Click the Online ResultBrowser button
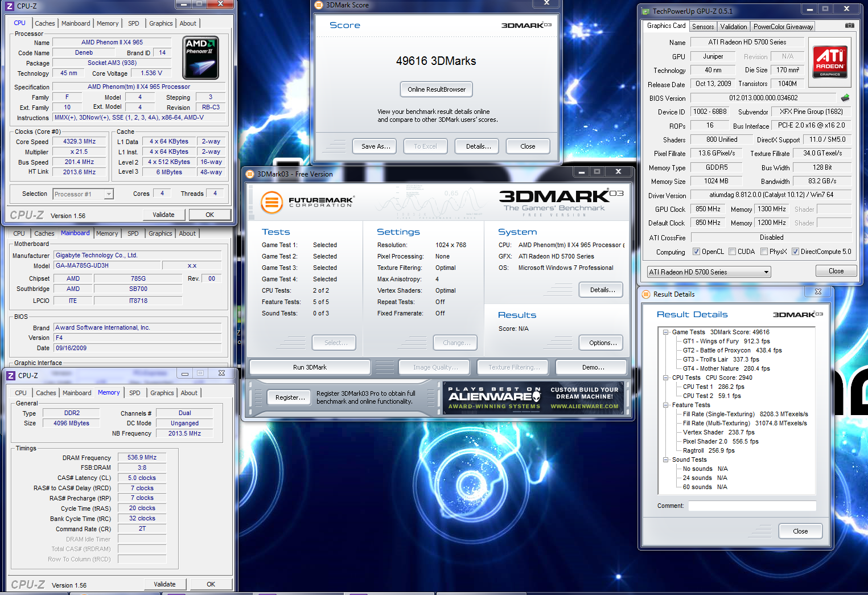 click(x=437, y=89)
